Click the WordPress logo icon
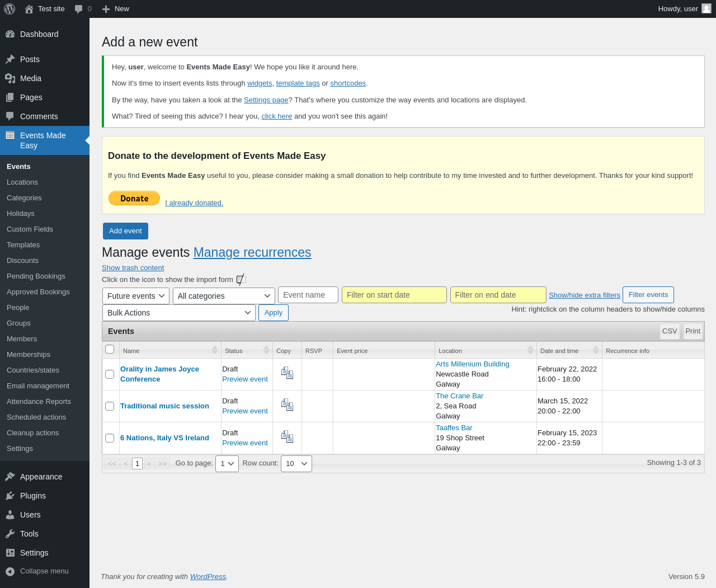Screen dimensions: 716x588 10,9
